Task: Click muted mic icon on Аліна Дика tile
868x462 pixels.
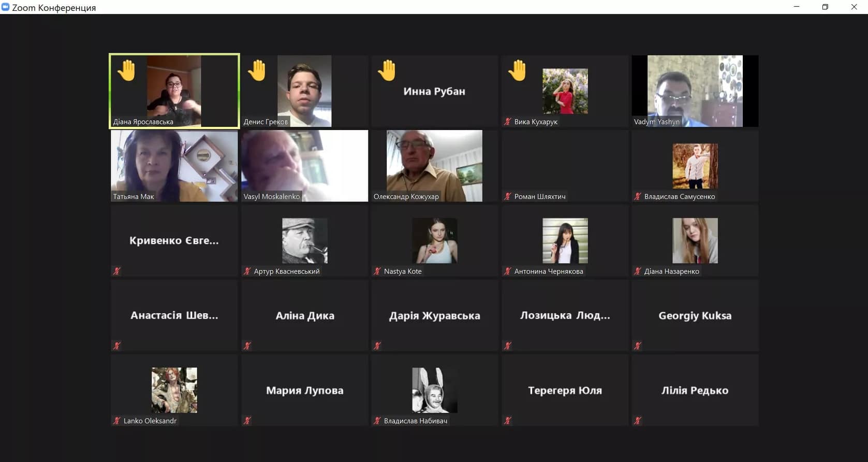Action: point(247,345)
